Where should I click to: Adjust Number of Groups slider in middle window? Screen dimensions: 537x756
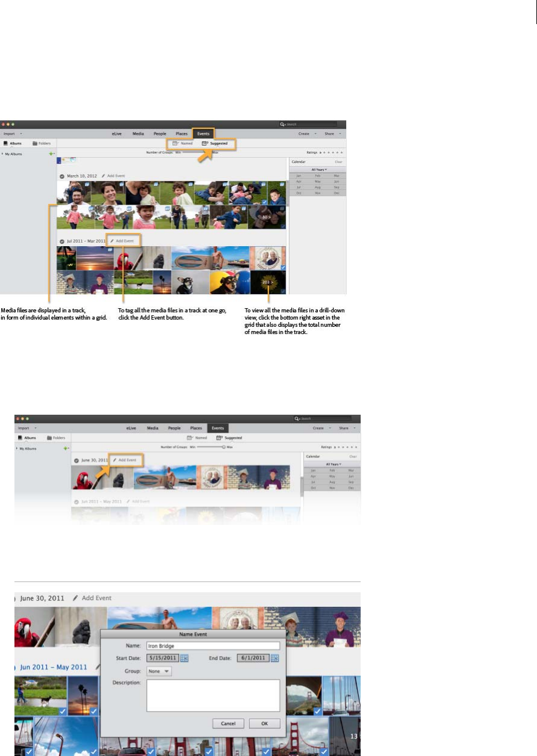click(211, 447)
